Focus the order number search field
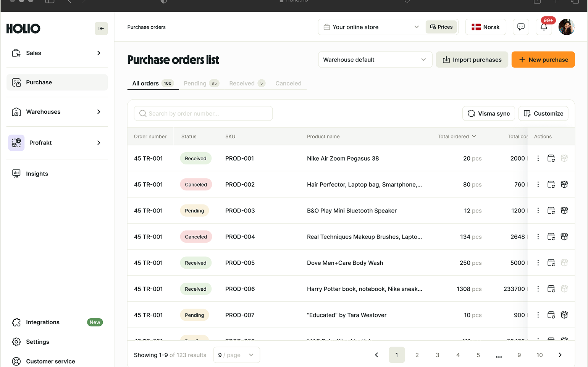The width and height of the screenshot is (588, 367). [203, 114]
